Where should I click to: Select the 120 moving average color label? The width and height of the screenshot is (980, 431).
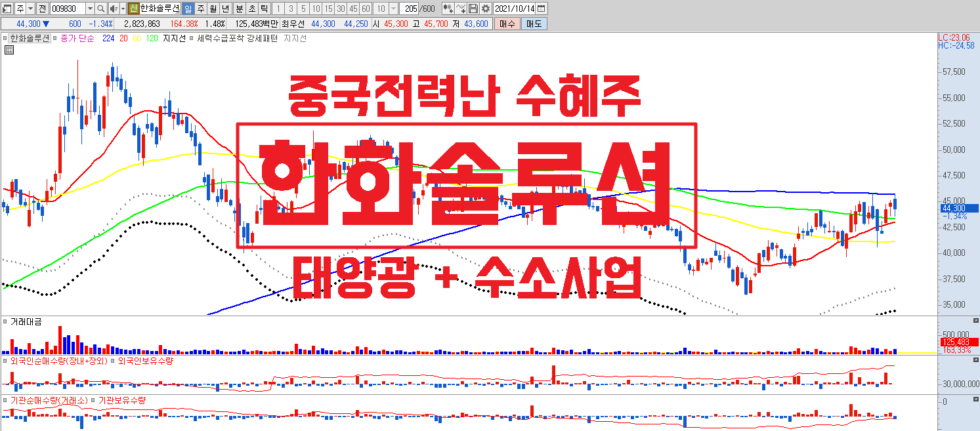click(152, 39)
